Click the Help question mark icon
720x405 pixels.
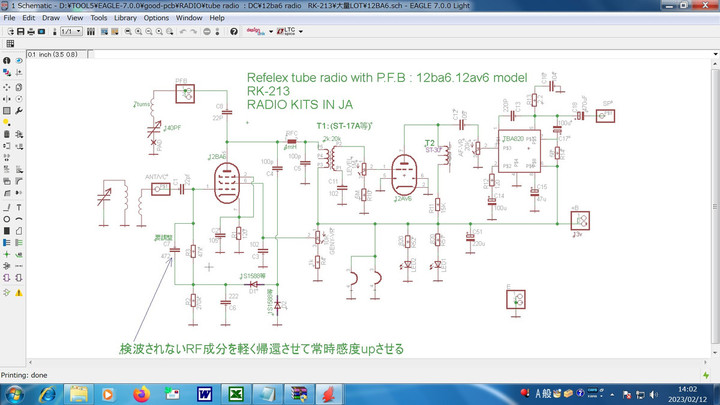[234, 31]
